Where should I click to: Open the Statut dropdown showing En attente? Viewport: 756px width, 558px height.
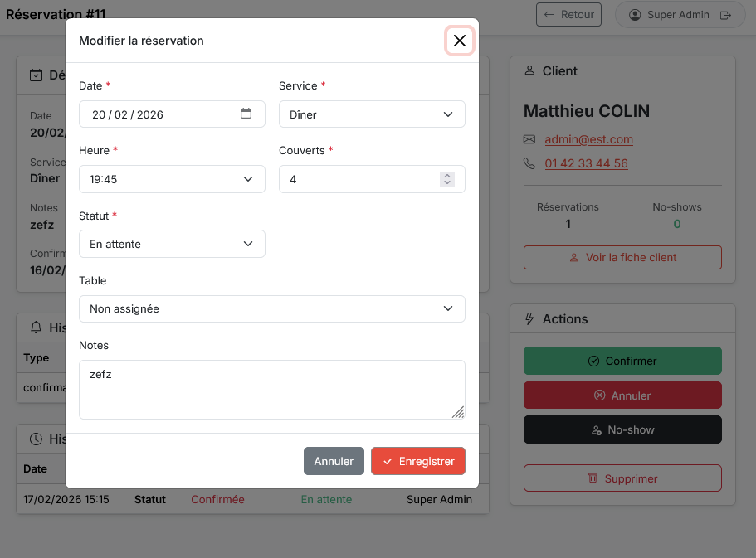point(172,244)
